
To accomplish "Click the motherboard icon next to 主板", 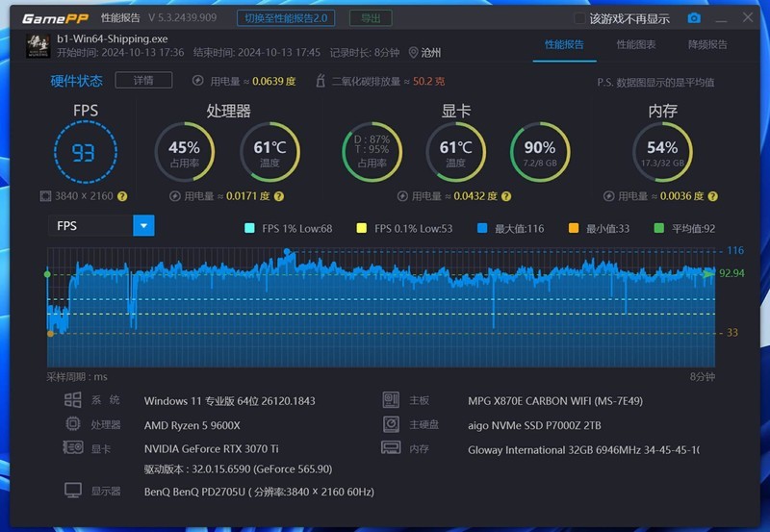I will pyautogui.click(x=391, y=400).
